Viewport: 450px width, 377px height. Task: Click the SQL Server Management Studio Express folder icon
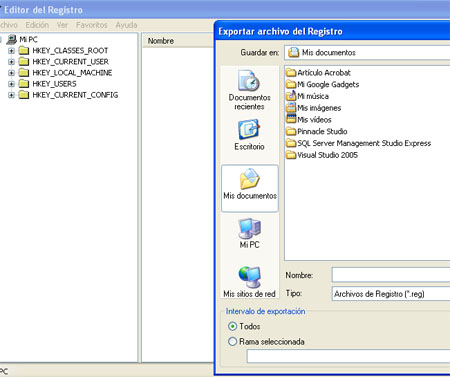291,143
